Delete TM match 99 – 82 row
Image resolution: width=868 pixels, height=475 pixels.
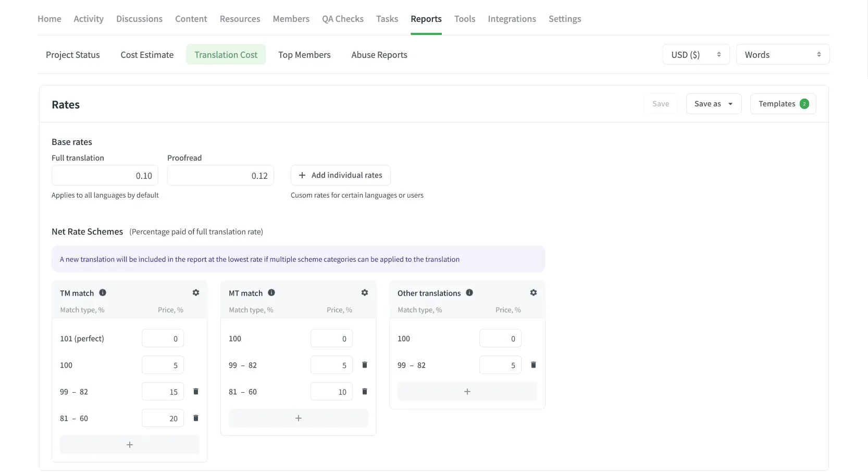click(x=196, y=392)
